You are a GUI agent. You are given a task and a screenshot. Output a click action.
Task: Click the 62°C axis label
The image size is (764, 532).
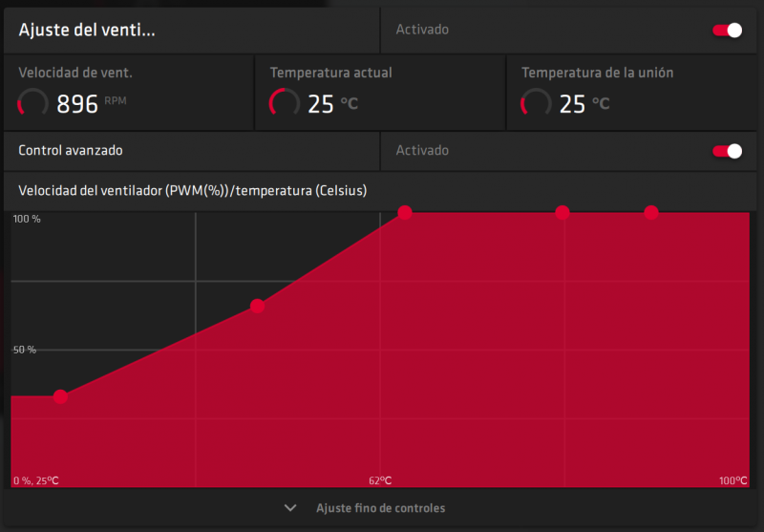pyautogui.click(x=380, y=480)
